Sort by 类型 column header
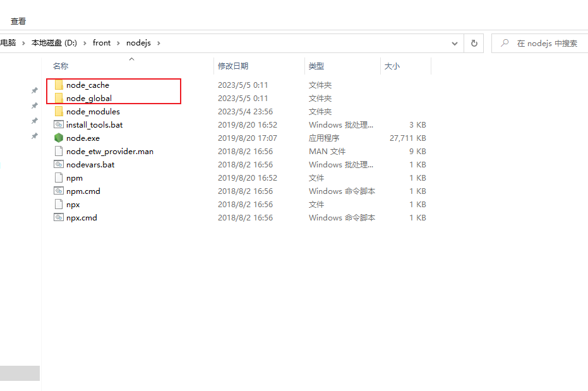 (316, 66)
